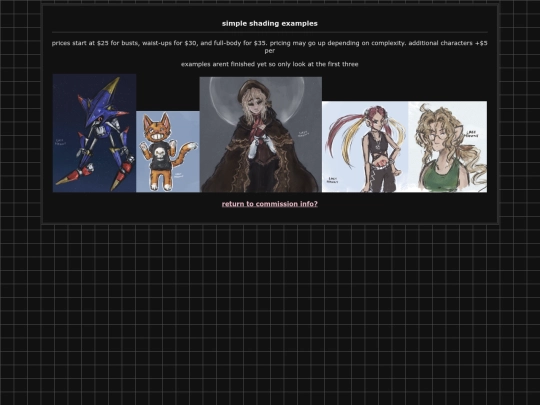540x405 pixels.
Task: Click the watermark on pigtails character artwork
Action: (332, 180)
